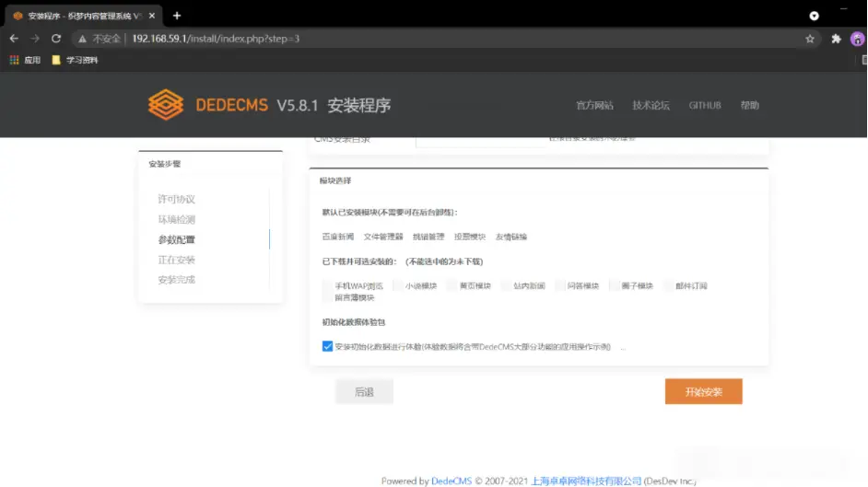Image resolution: width=868 pixels, height=487 pixels.
Task: Click the 投票模块 module text
Action: pyautogui.click(x=469, y=237)
